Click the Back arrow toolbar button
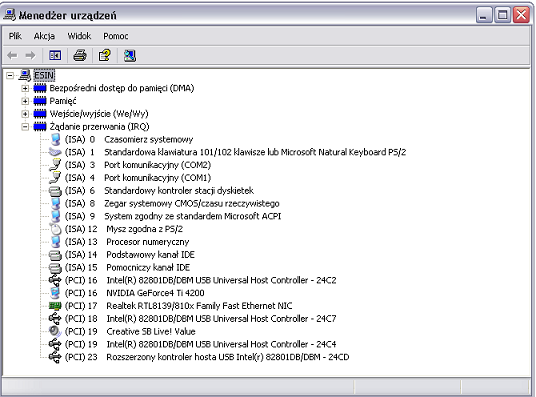Image resolution: width=536 pixels, height=397 pixels. coord(12,55)
